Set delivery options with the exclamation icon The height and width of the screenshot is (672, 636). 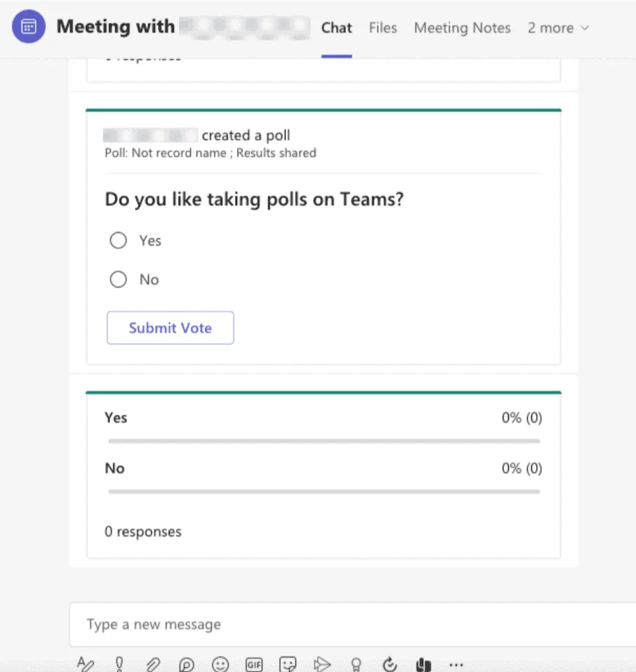[119, 664]
